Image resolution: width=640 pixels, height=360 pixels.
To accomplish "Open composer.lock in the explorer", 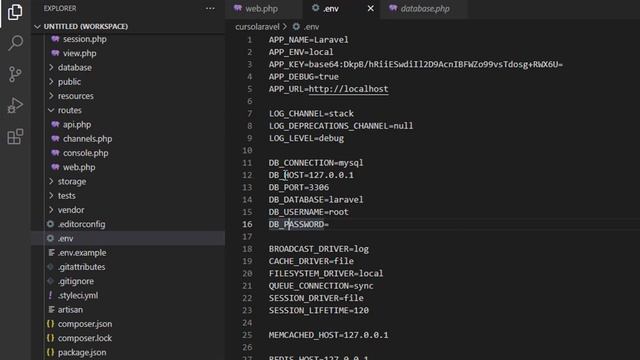I will [x=84, y=338].
